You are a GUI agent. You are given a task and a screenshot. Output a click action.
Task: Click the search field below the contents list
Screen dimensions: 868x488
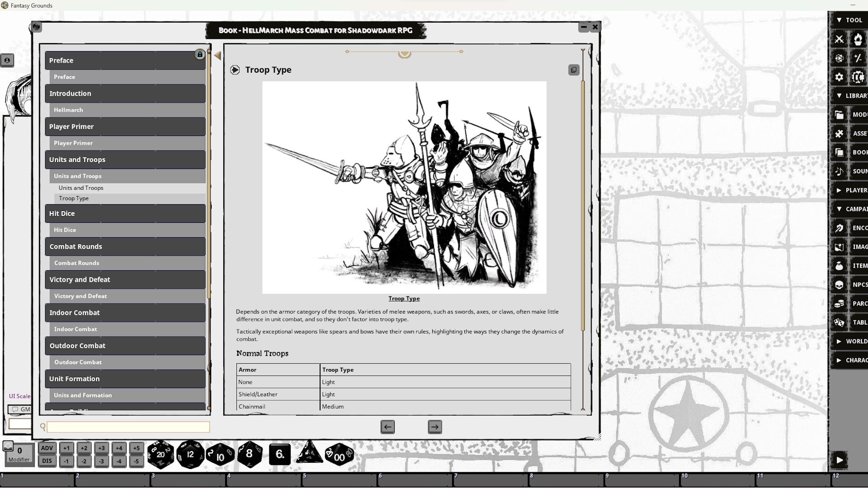[x=128, y=427]
